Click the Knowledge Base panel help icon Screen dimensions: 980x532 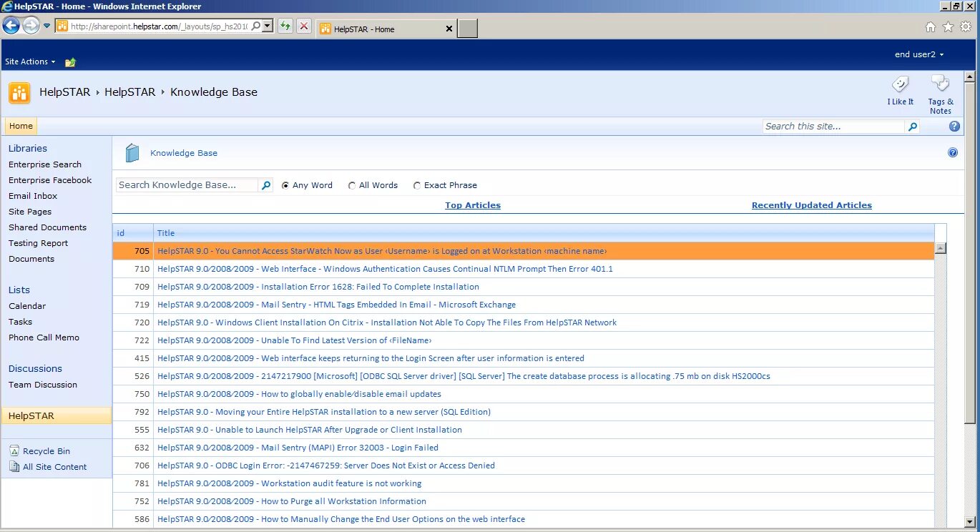(x=953, y=152)
